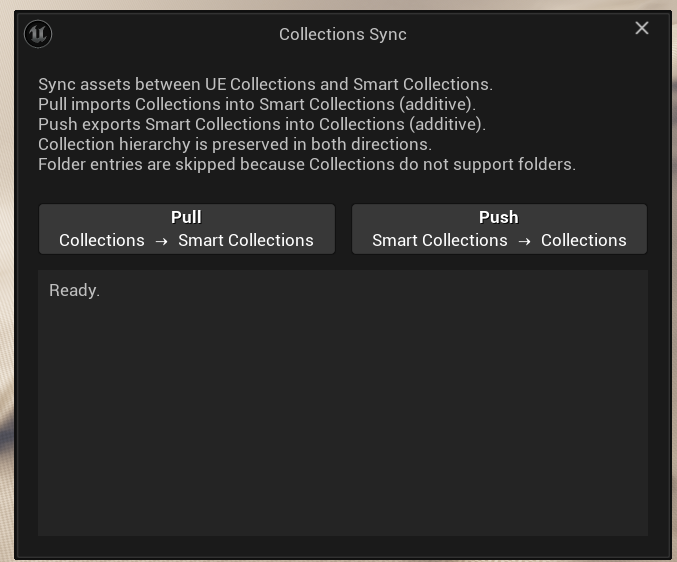Click the "Ready." status text
Screen dimensions: 677x562
74,290
